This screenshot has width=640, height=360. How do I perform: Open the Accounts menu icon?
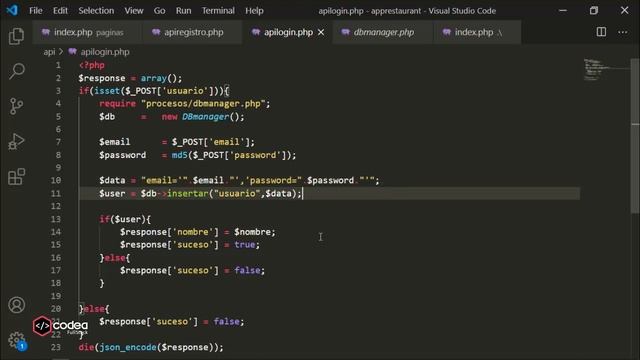coord(16,305)
